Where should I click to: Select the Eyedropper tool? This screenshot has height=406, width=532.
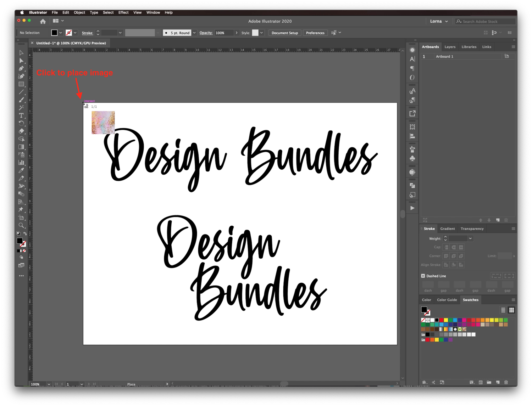(21, 170)
